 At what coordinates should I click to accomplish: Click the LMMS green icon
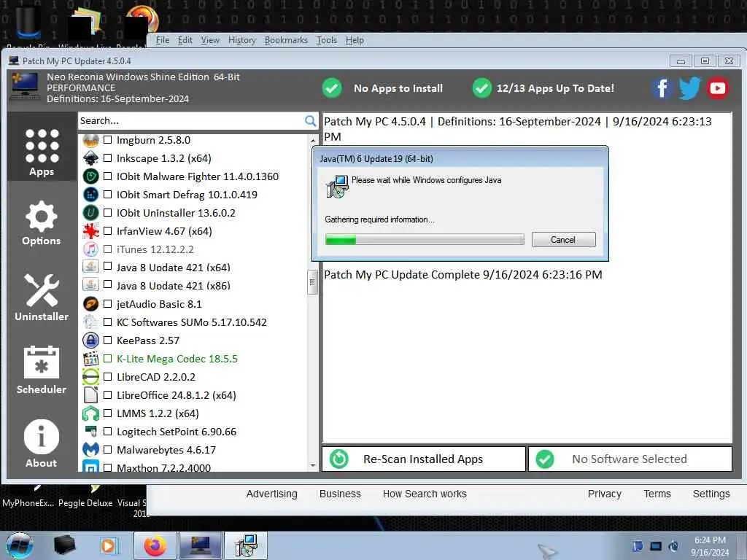coord(90,413)
